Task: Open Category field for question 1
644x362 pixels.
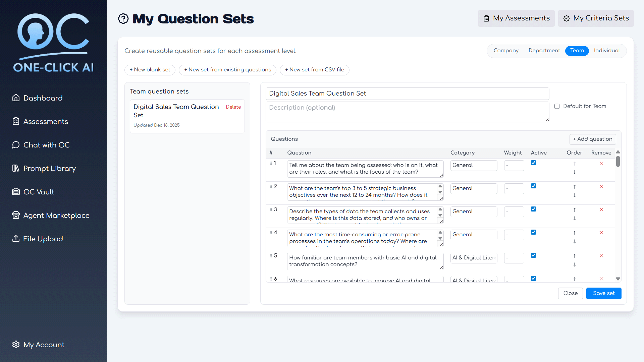Action: tap(474, 165)
